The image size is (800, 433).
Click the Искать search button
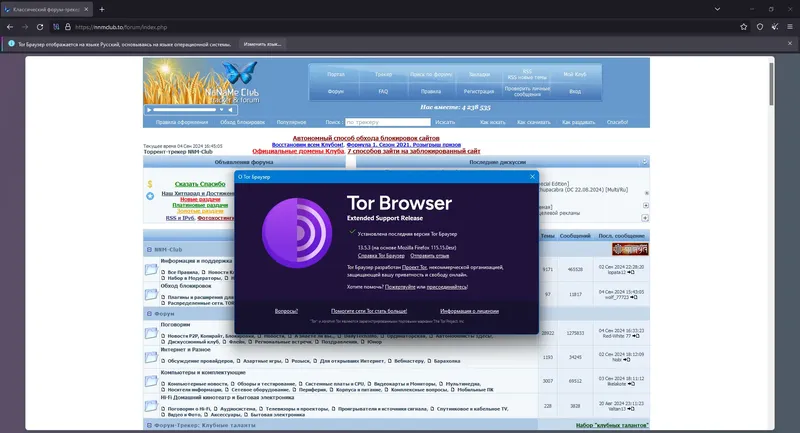[445, 122]
